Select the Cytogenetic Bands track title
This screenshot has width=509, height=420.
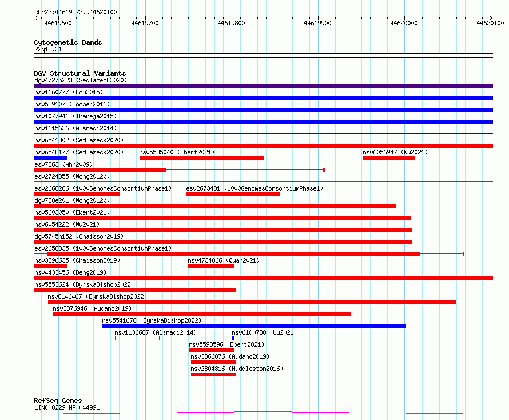click(x=68, y=42)
